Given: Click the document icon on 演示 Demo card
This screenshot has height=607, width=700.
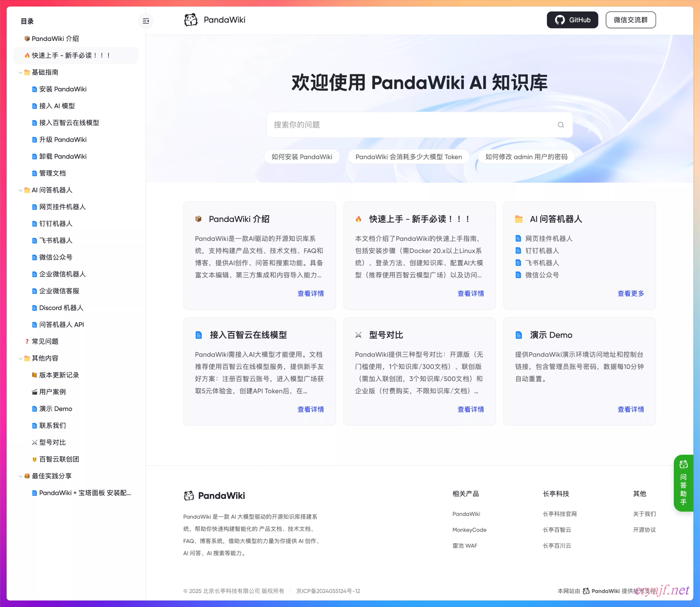Looking at the screenshot, I should (519, 335).
